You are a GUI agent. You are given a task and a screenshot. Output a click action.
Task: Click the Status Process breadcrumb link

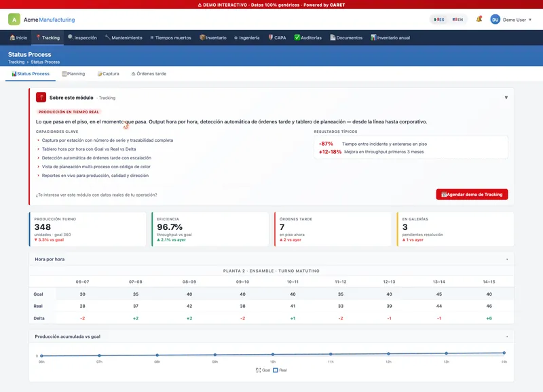pyautogui.click(x=45, y=62)
